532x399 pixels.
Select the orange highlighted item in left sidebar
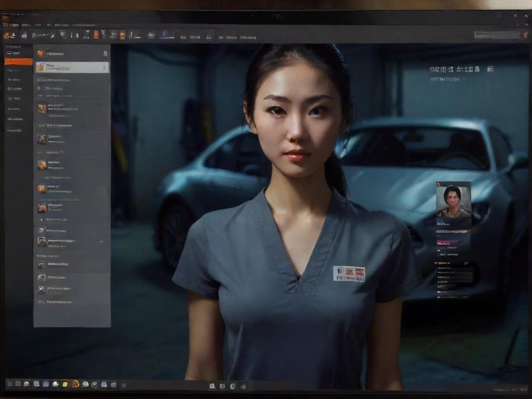click(x=18, y=61)
